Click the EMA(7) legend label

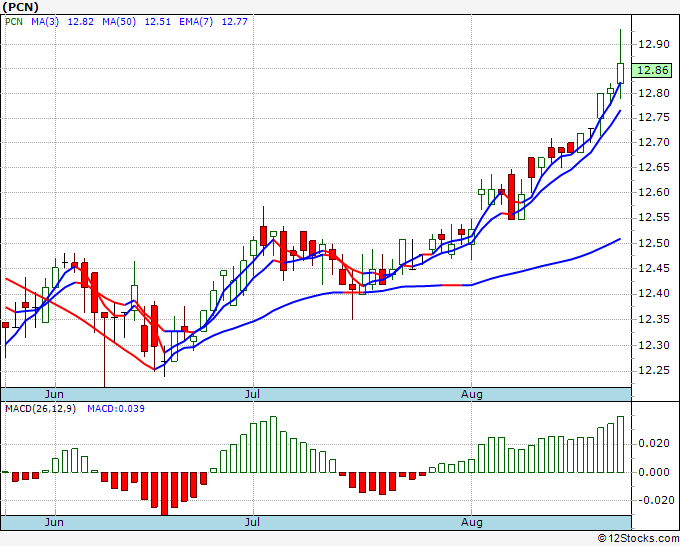click(196, 22)
